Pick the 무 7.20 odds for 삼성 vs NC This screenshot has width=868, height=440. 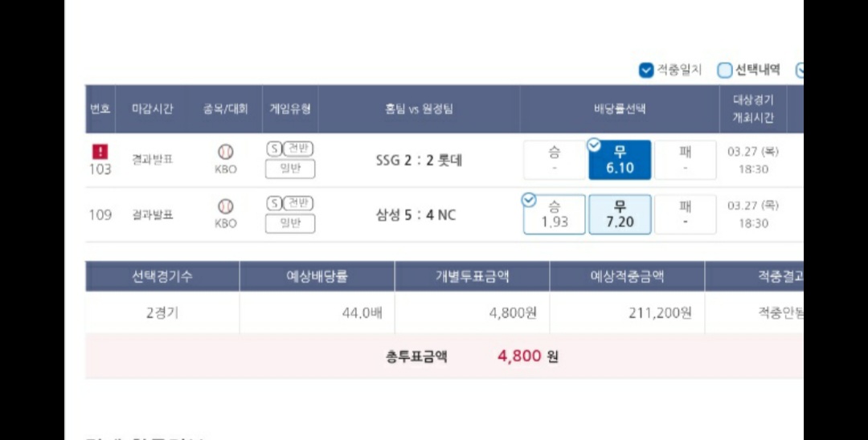point(620,214)
